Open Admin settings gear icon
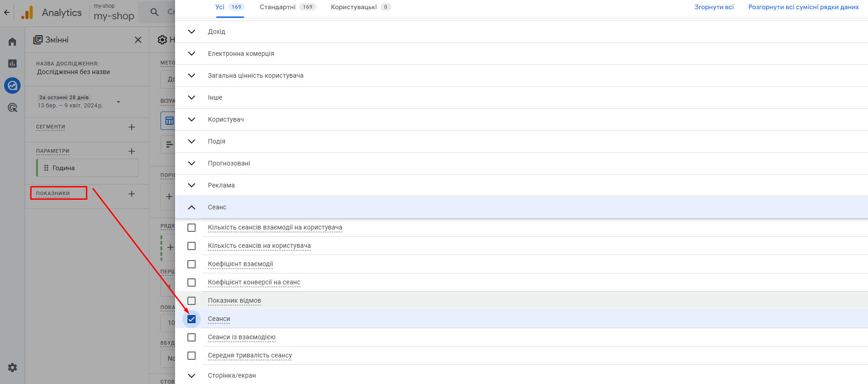 click(x=12, y=368)
